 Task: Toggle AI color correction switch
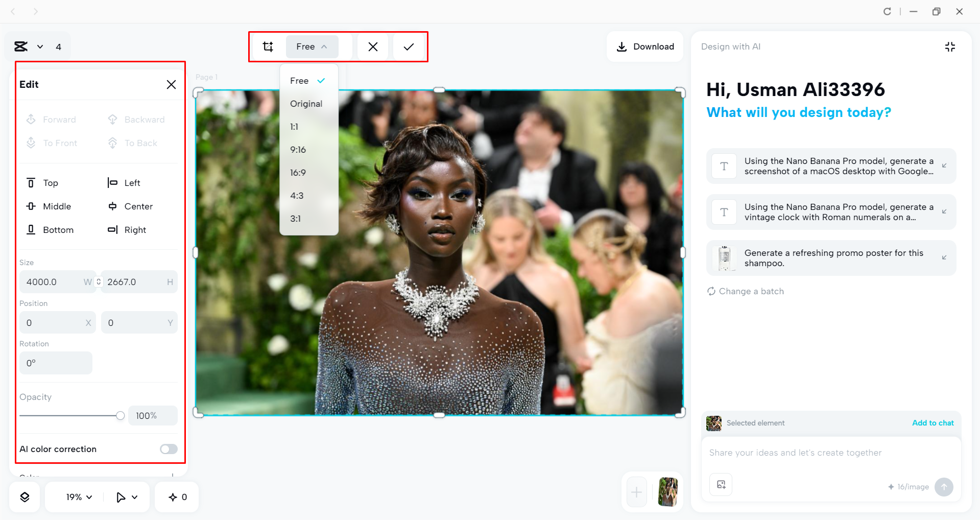coord(169,449)
